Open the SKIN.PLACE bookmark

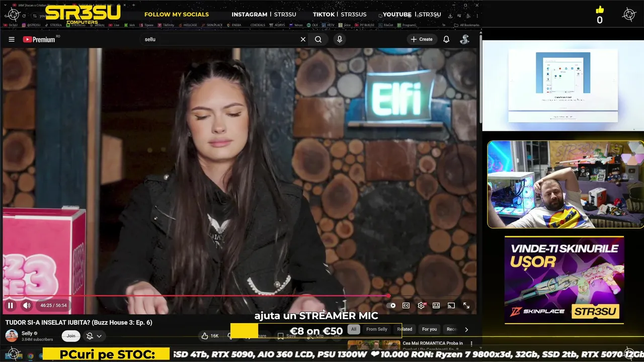[x=212, y=25]
